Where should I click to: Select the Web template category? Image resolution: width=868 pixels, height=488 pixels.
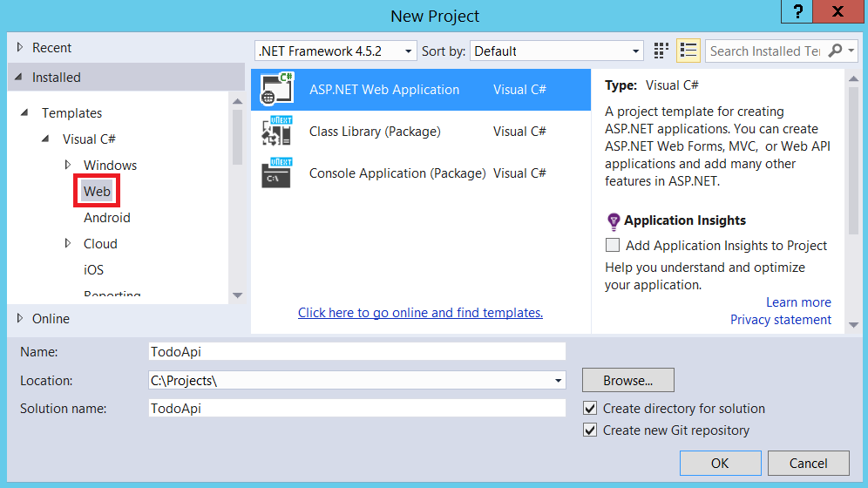(97, 192)
